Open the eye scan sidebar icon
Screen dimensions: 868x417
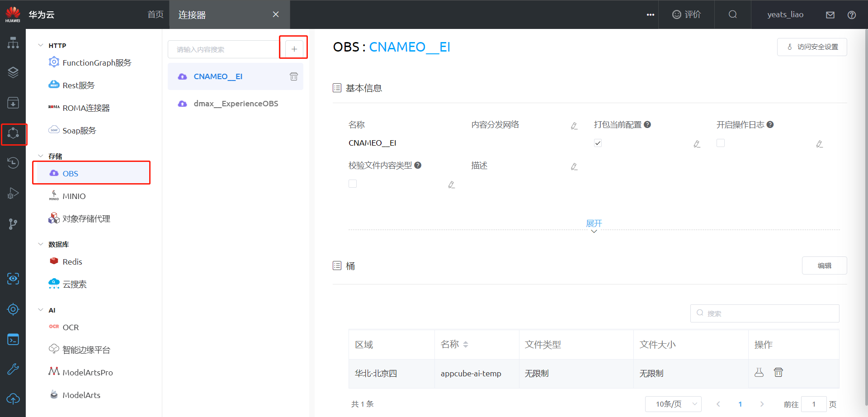[13, 279]
